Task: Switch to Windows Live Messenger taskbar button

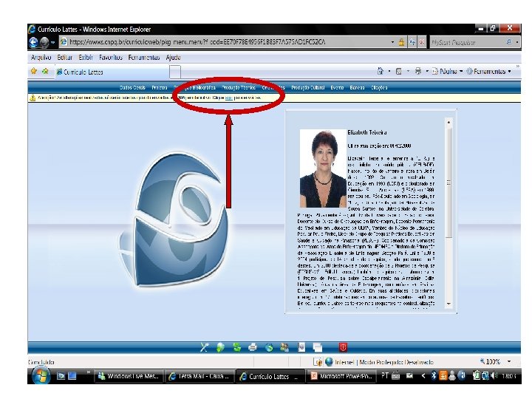Action: coord(129,376)
